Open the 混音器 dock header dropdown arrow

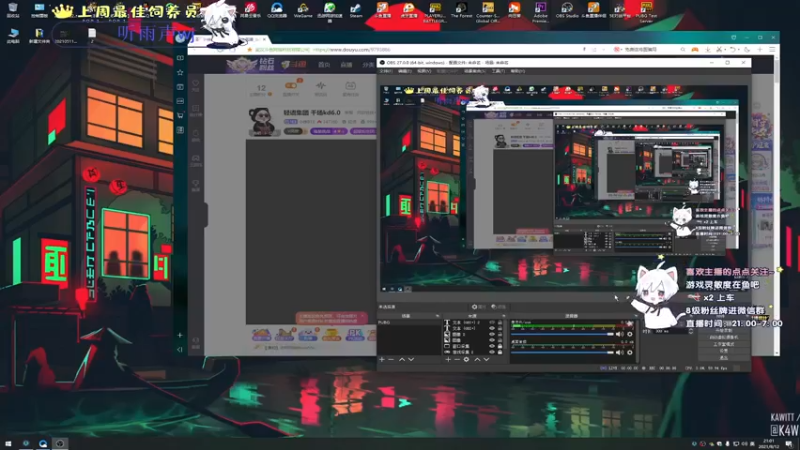[x=636, y=316]
